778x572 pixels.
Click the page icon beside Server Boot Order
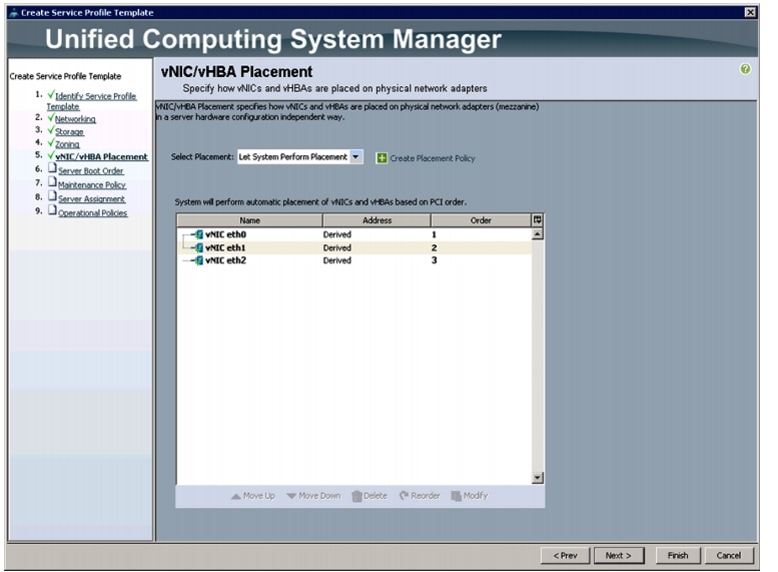tap(52, 168)
